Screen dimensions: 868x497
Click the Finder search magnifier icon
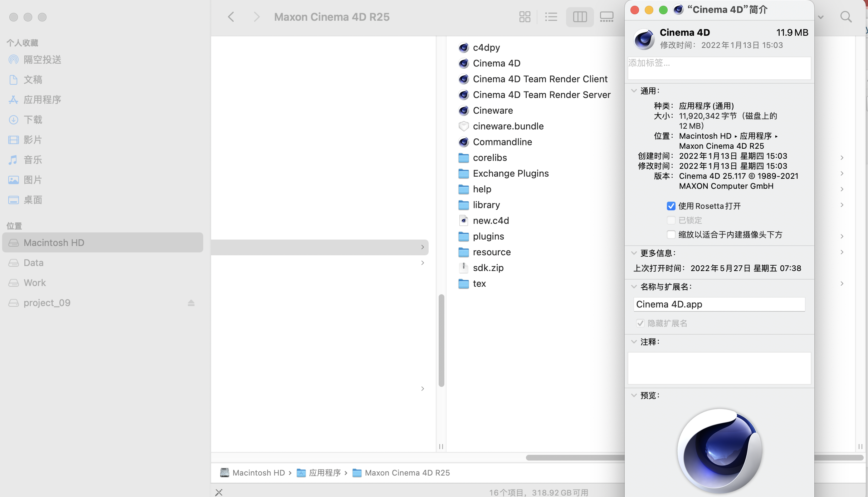click(846, 17)
